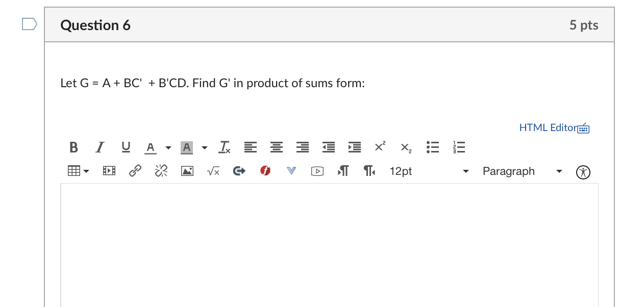Toggle the bulleted list
Image resolution: width=644 pixels, height=307 pixels.
(x=432, y=147)
